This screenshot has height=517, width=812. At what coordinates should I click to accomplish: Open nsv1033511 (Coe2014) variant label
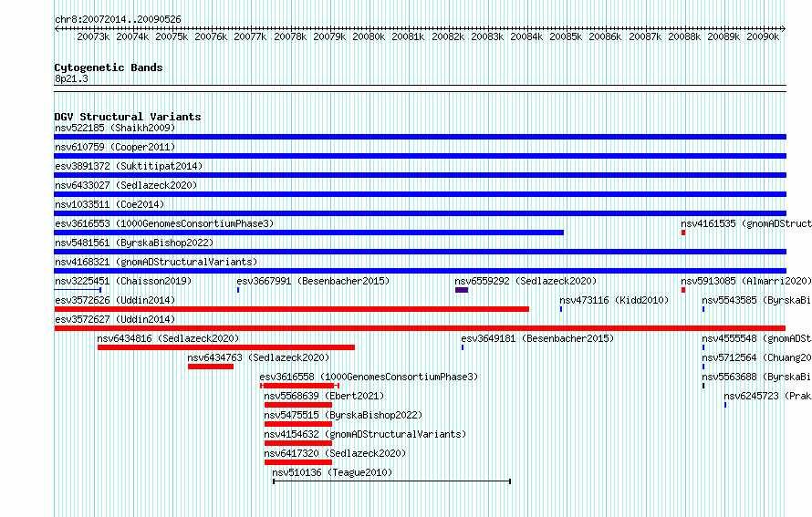(x=109, y=204)
